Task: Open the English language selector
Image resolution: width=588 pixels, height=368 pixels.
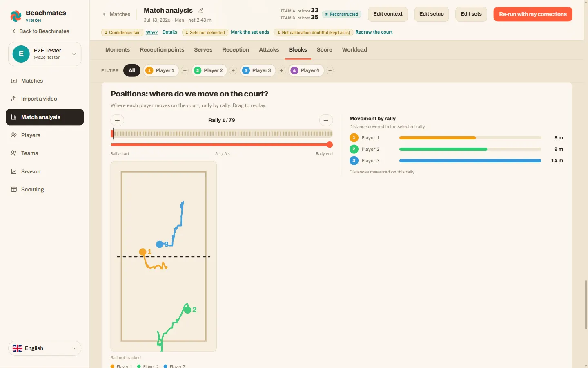Action: [45, 348]
